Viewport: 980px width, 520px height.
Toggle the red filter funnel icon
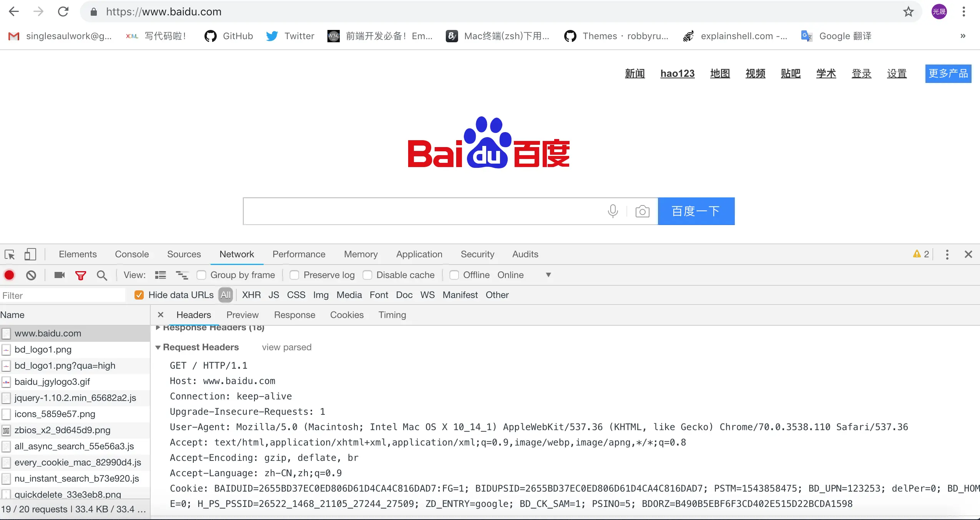pyautogui.click(x=80, y=275)
